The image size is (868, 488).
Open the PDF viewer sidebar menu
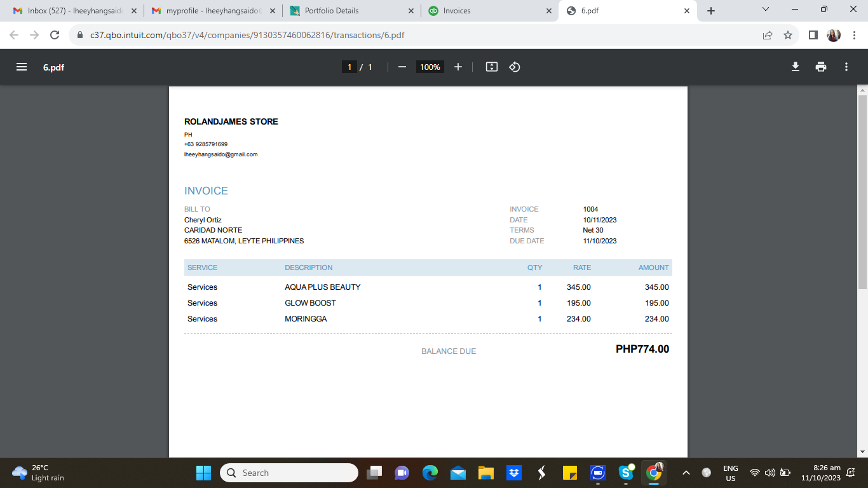coord(22,67)
